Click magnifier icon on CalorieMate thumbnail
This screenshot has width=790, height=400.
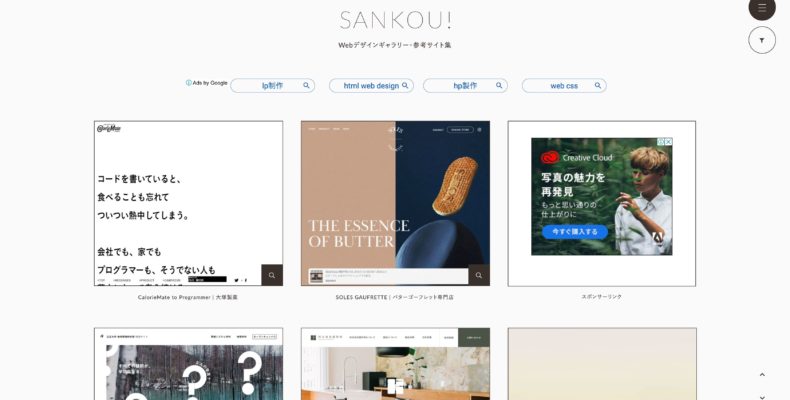pos(272,275)
